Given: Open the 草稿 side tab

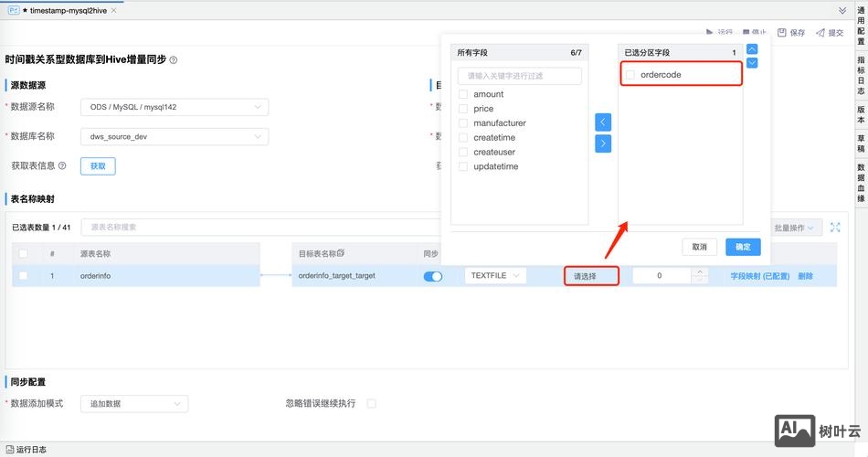Looking at the screenshot, I should [862, 143].
